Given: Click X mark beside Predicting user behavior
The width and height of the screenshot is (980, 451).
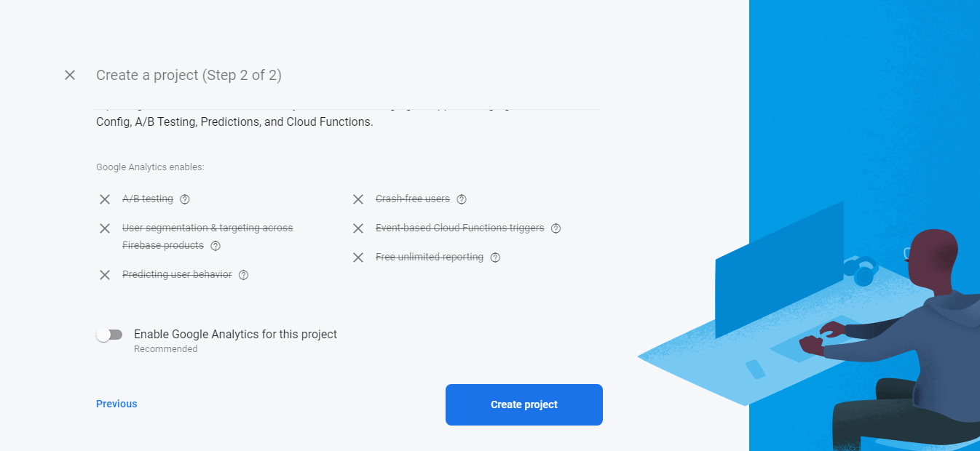Looking at the screenshot, I should pos(105,275).
